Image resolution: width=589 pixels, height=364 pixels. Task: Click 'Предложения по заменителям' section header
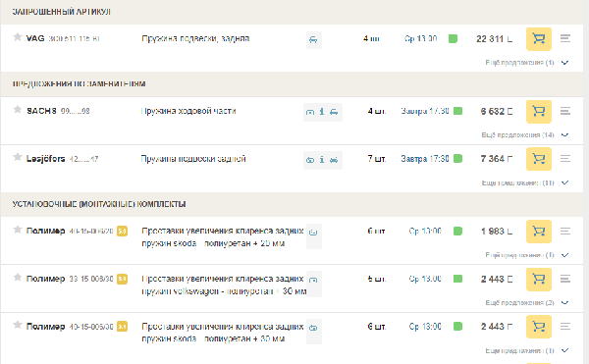[x=79, y=83]
